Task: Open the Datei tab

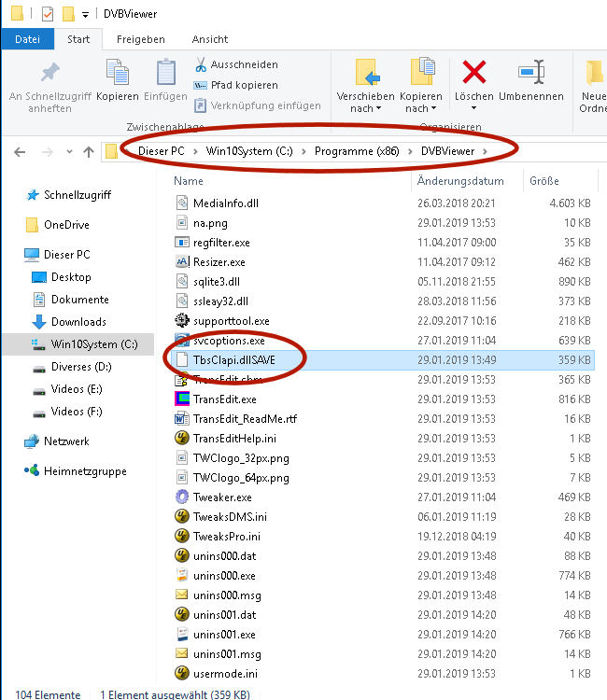Action: (x=28, y=39)
